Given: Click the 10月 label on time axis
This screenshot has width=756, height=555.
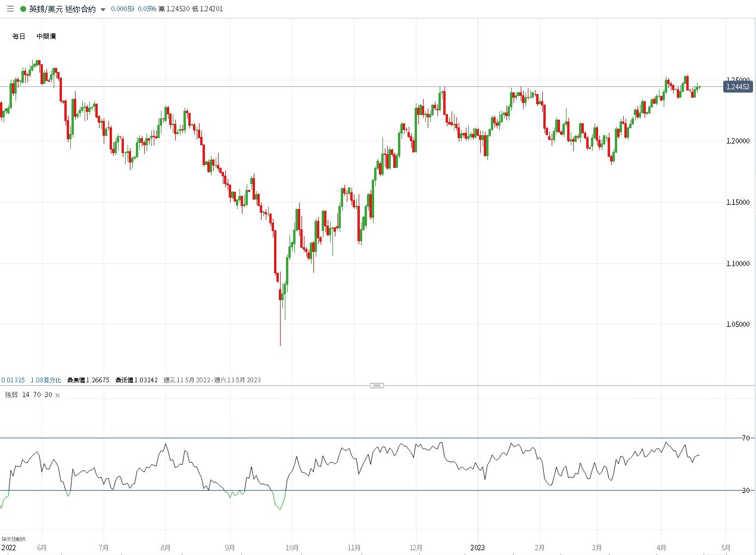Looking at the screenshot, I should [292, 547].
